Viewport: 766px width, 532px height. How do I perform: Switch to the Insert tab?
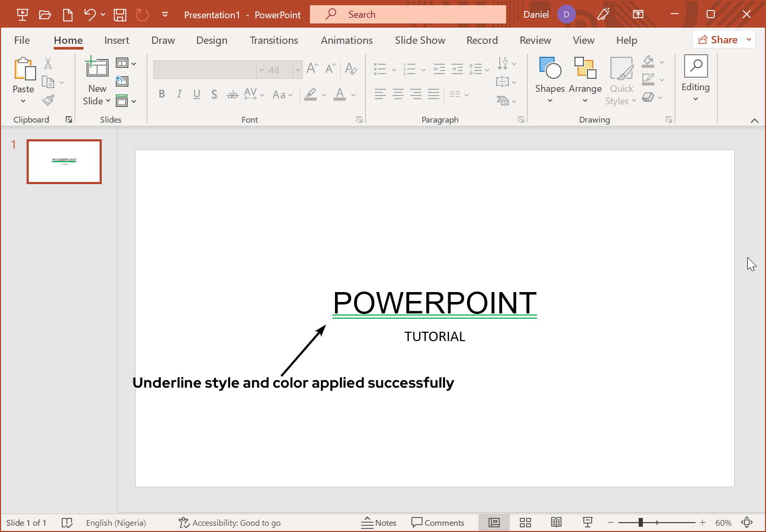(x=116, y=40)
